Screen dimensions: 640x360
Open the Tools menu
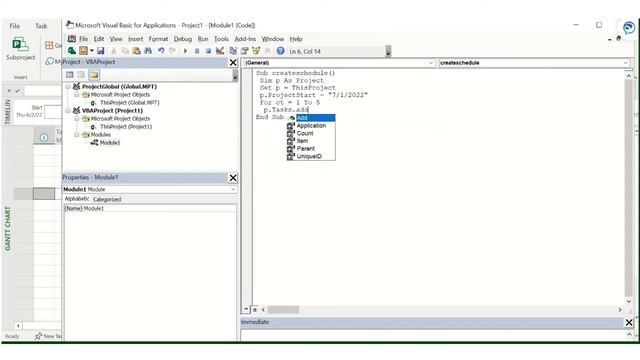tap(221, 39)
